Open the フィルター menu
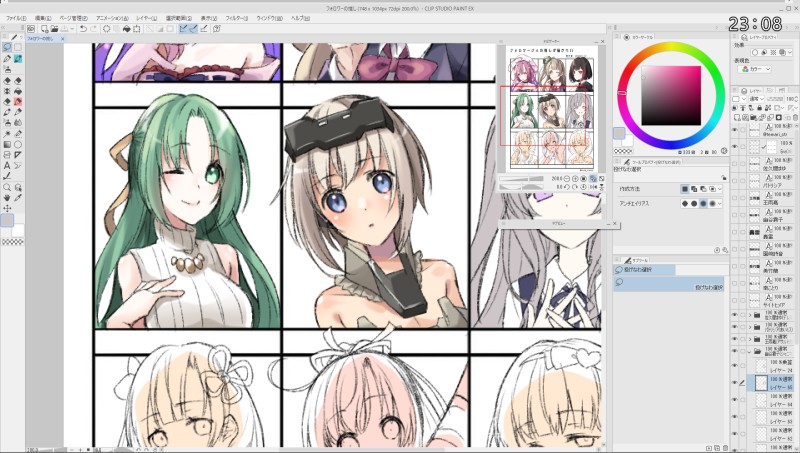The width and height of the screenshot is (800, 453). click(x=236, y=18)
